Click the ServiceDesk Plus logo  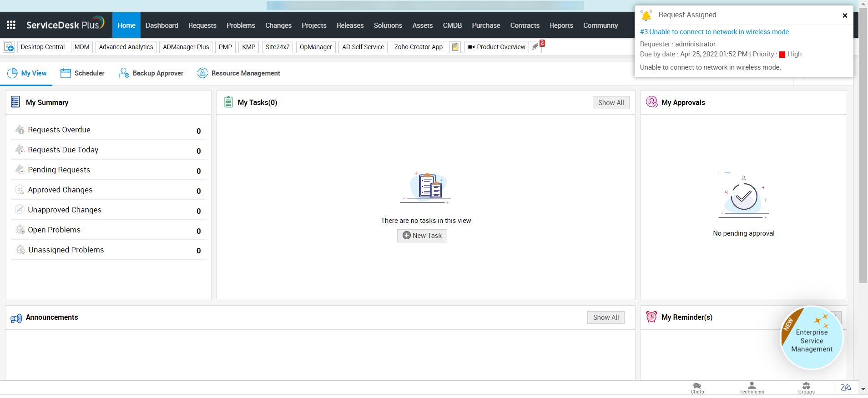pyautogui.click(x=65, y=24)
